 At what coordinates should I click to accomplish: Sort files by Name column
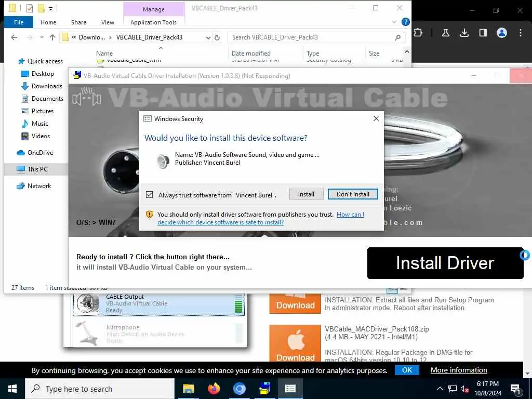tap(104, 54)
